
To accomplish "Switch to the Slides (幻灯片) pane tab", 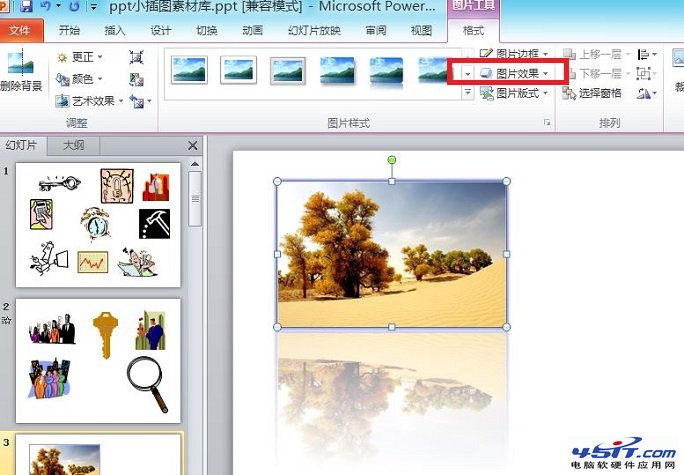I will (x=21, y=145).
